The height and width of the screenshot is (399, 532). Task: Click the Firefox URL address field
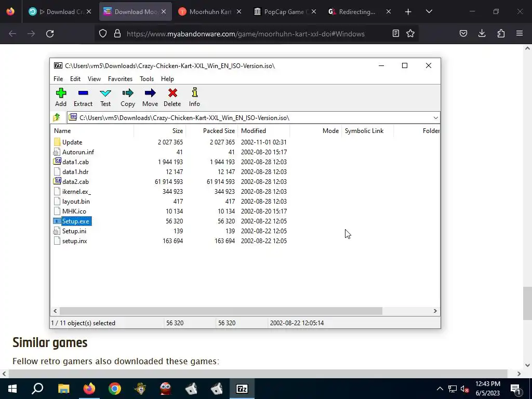click(x=245, y=34)
